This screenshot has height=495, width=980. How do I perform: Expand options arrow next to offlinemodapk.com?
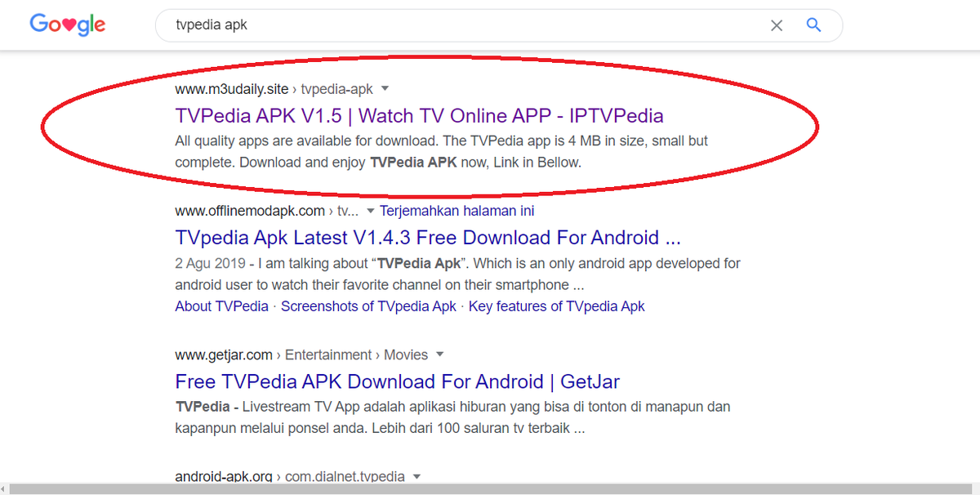click(x=371, y=211)
